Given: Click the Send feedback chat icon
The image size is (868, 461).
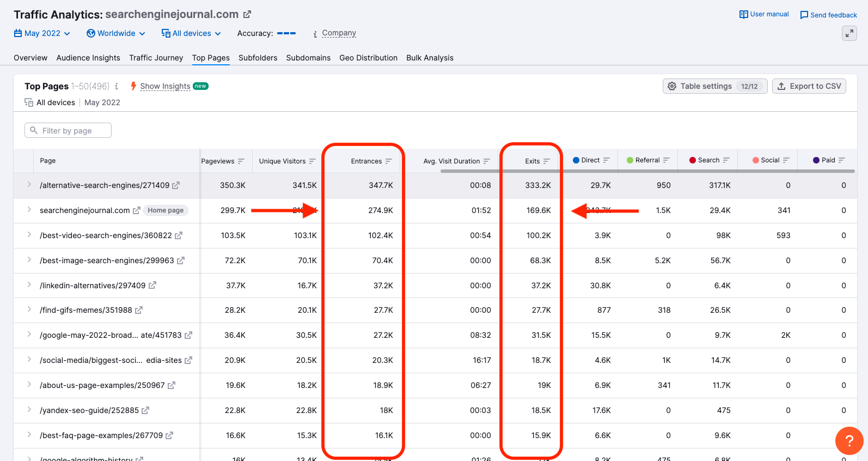Looking at the screenshot, I should [x=804, y=15].
